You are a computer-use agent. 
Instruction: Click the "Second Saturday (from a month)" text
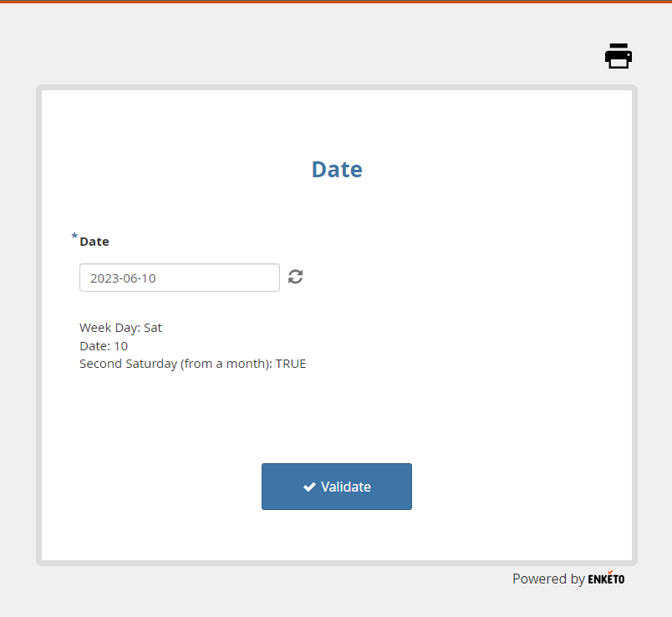[x=176, y=365]
